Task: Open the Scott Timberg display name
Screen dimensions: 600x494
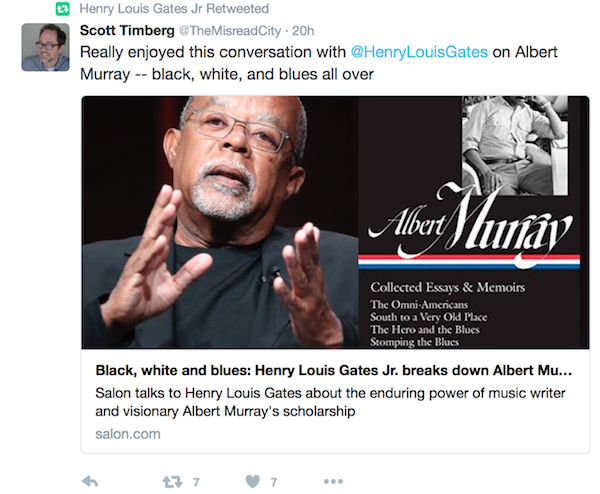Action: (127, 31)
